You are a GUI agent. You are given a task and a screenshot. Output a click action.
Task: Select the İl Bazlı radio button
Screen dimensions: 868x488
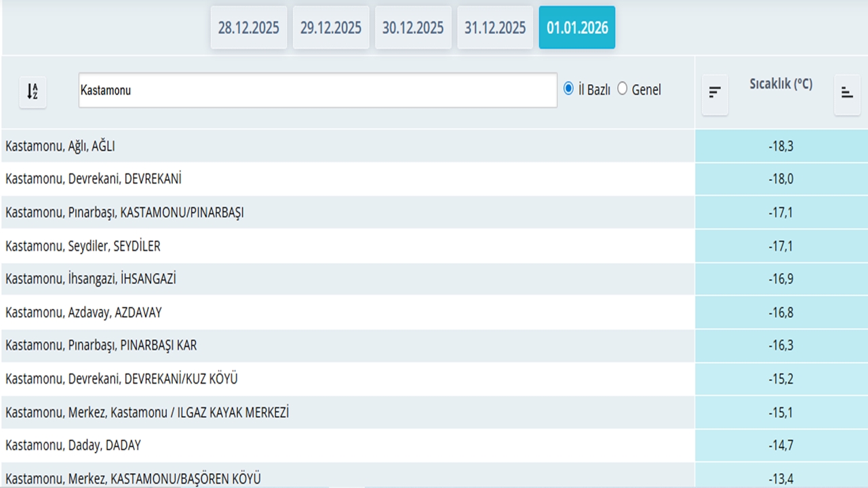(569, 89)
